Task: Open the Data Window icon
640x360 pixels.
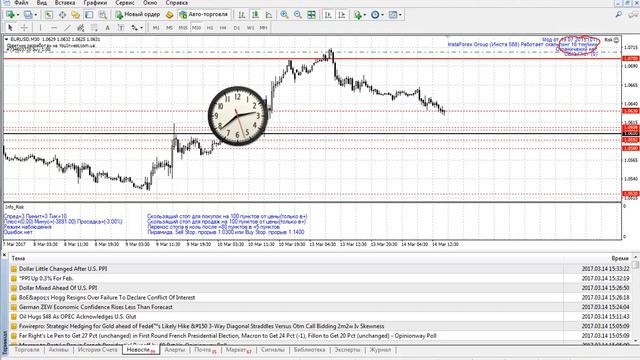Action: click(62, 15)
